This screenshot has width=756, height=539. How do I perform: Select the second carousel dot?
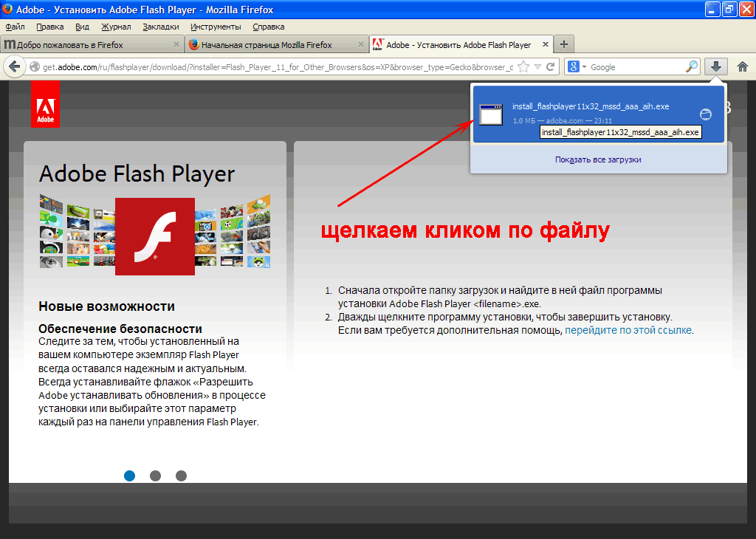[x=155, y=476]
